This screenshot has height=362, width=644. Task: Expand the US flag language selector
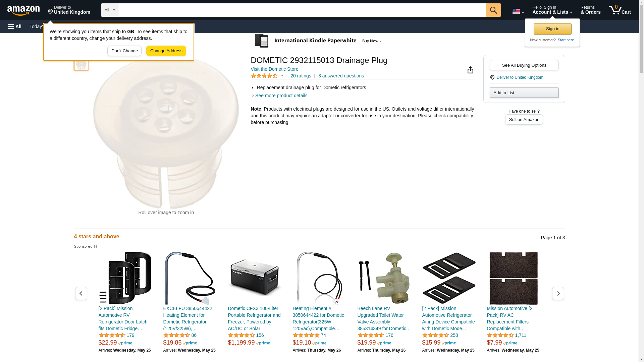[x=518, y=12]
